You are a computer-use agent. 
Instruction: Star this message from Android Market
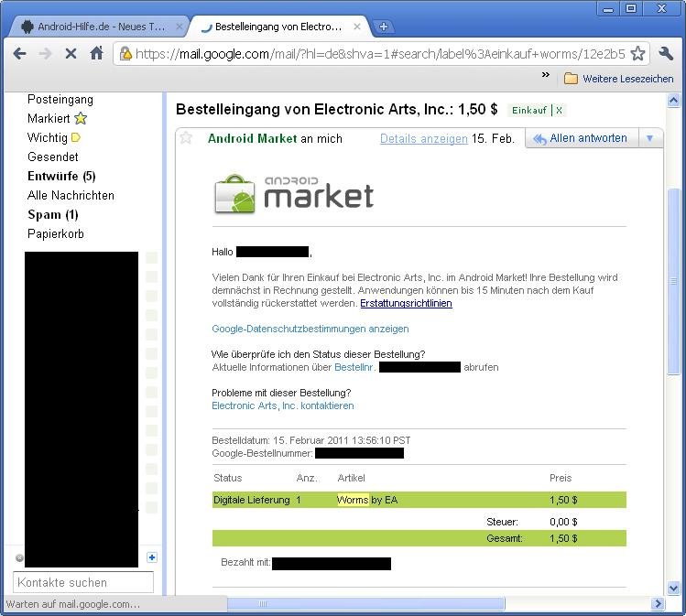point(186,137)
